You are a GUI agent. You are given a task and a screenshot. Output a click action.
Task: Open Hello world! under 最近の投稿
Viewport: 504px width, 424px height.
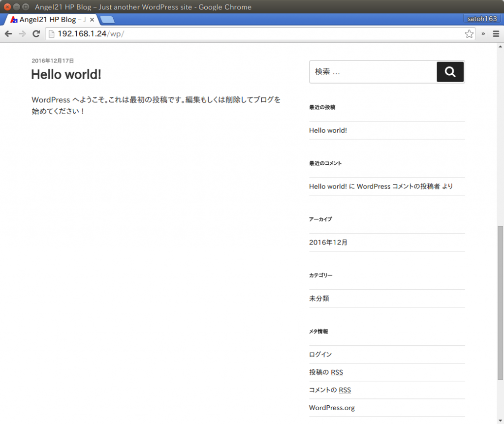pos(328,130)
